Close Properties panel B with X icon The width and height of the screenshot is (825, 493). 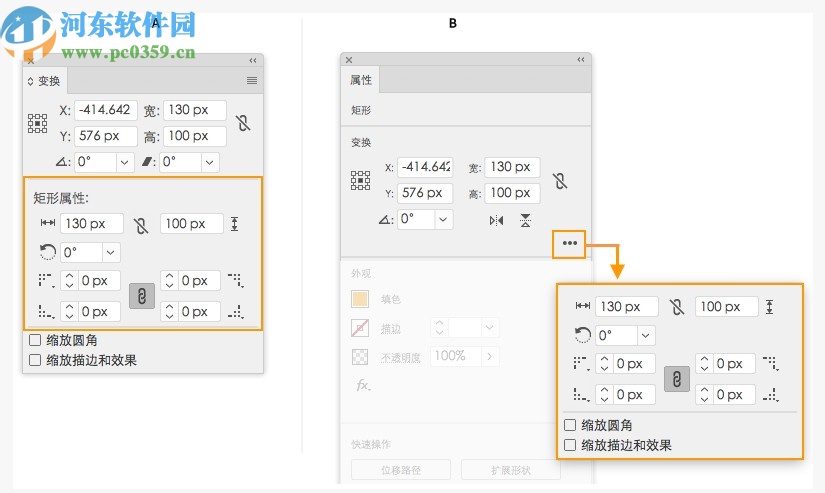(349, 60)
